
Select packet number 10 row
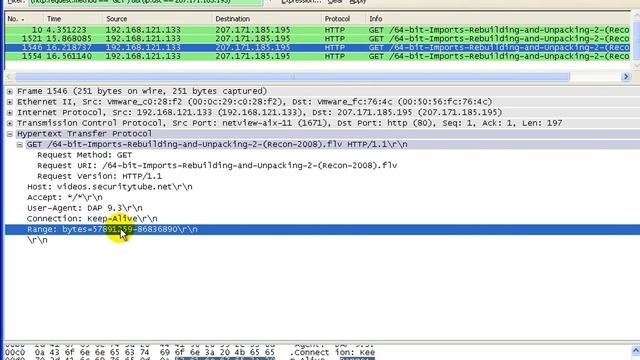click(317, 30)
